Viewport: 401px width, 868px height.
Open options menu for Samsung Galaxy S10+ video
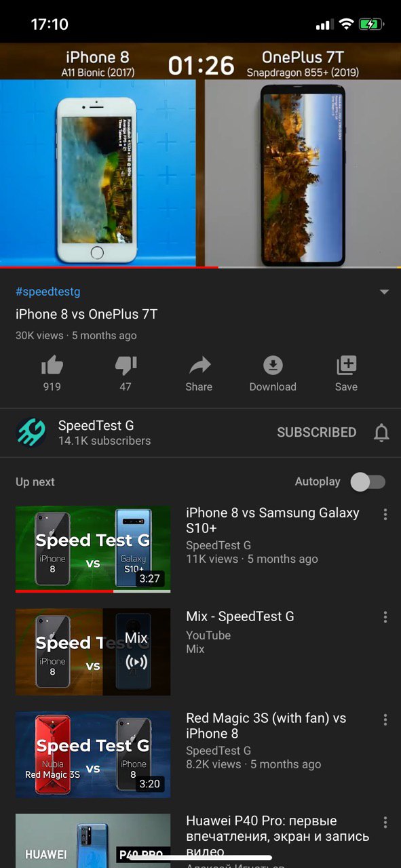(x=385, y=515)
